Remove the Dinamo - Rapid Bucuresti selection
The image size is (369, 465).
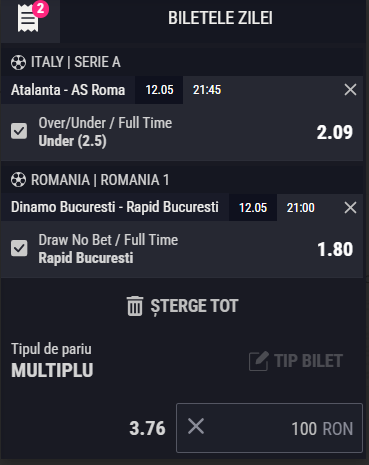click(350, 208)
